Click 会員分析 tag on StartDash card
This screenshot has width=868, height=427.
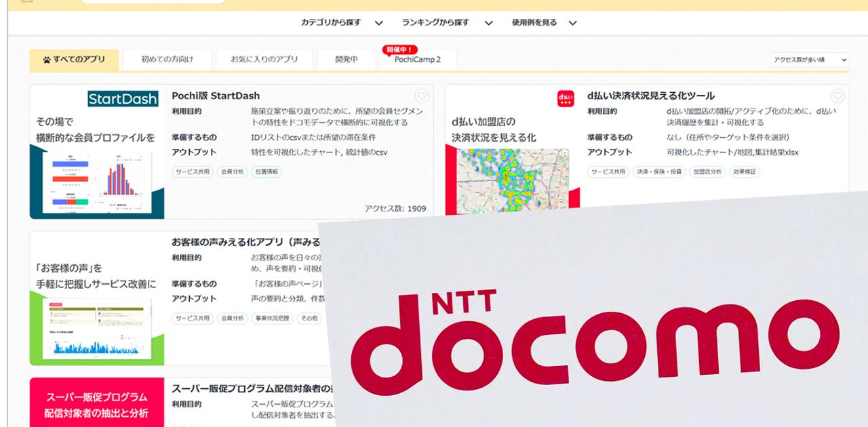232,172
